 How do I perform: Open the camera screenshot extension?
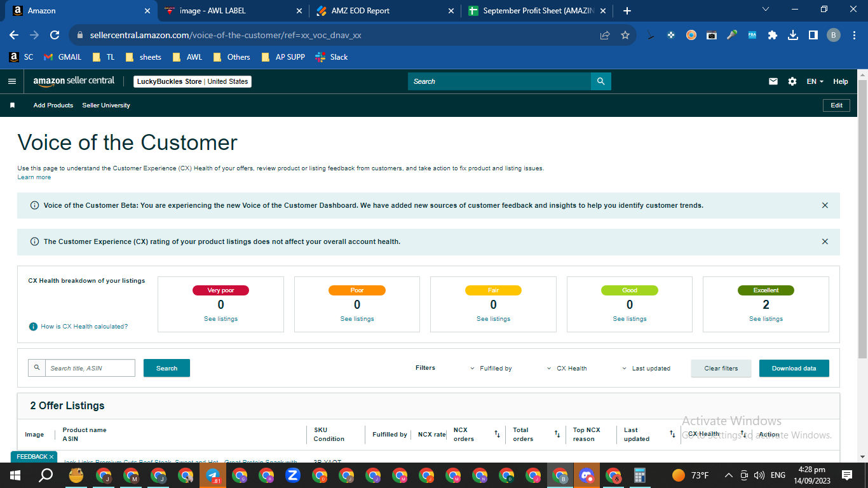[712, 36]
